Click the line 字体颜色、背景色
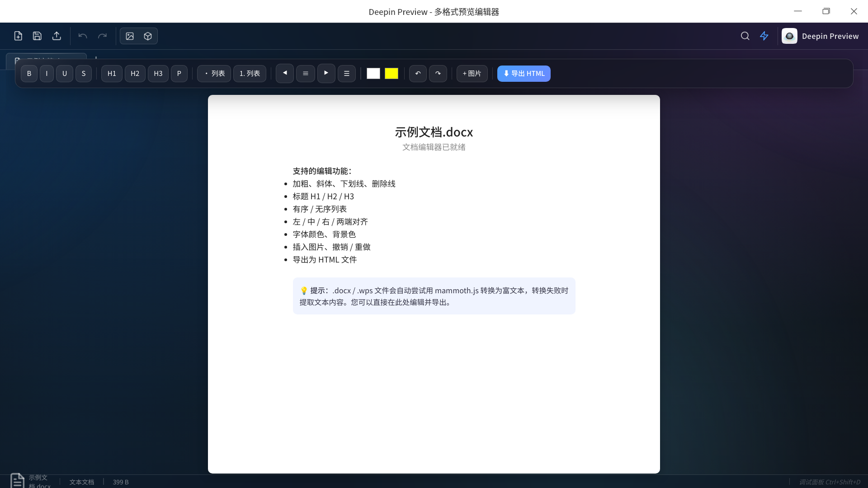This screenshot has height=488, width=868. tap(324, 234)
